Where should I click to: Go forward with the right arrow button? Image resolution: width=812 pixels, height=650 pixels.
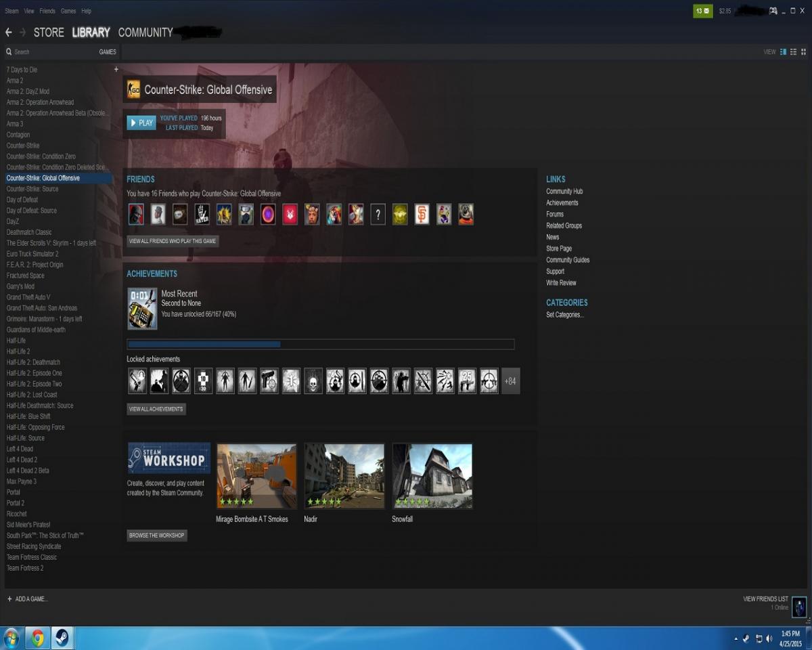tap(23, 32)
